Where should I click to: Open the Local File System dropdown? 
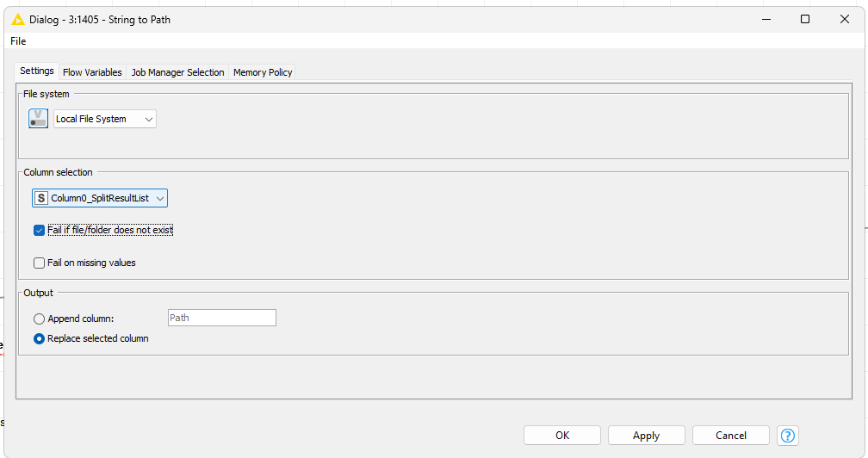click(x=105, y=119)
